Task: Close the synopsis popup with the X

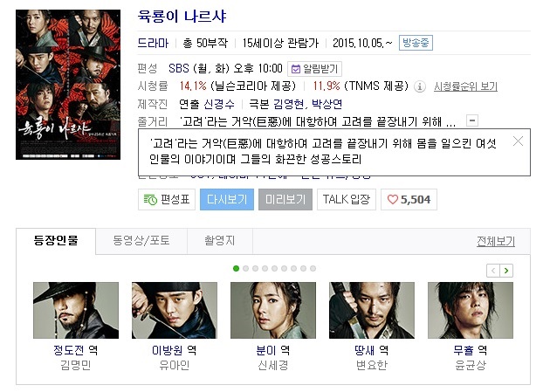Action: [518, 141]
